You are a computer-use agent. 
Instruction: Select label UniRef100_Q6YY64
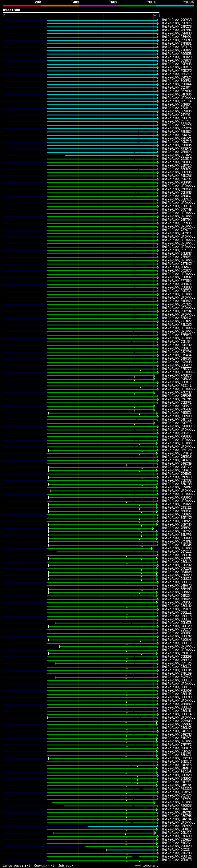(x=177, y=115)
